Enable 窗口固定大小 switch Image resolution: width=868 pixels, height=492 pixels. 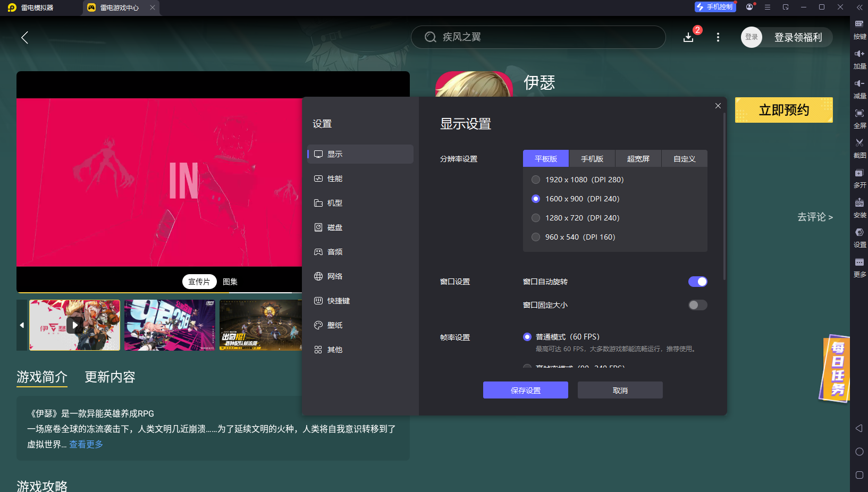(x=697, y=305)
